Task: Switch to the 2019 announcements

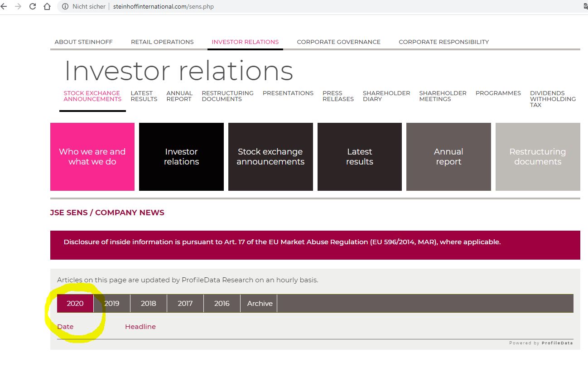Action: pos(111,303)
